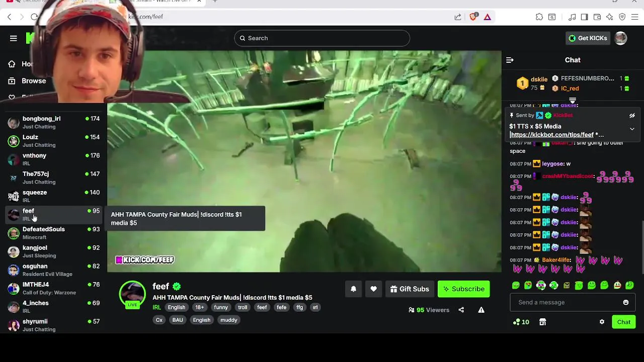This screenshot has width=644, height=362.
Task: Collapse the chat panel using the arrow icon
Action: pyautogui.click(x=510, y=60)
